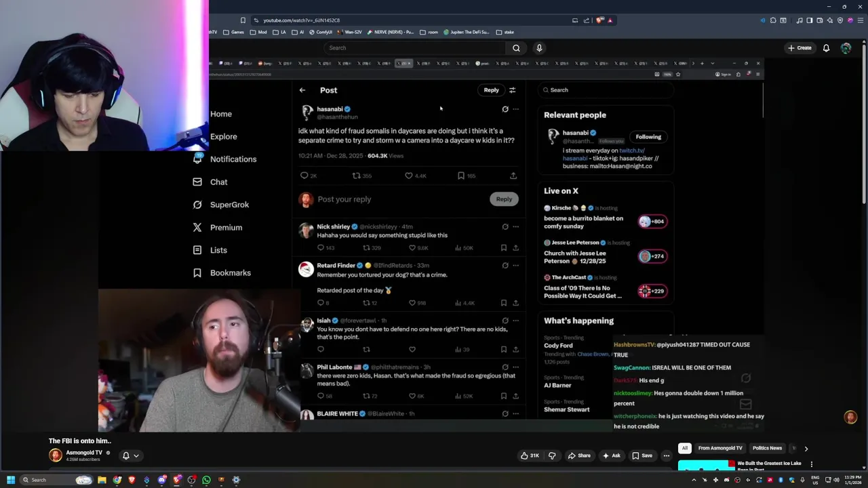Click the browser address bar URL
The height and width of the screenshot is (488, 868).
(x=302, y=20)
